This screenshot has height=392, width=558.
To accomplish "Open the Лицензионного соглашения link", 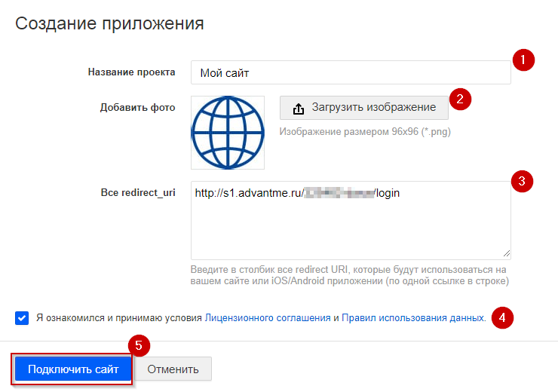I will tap(268, 318).
